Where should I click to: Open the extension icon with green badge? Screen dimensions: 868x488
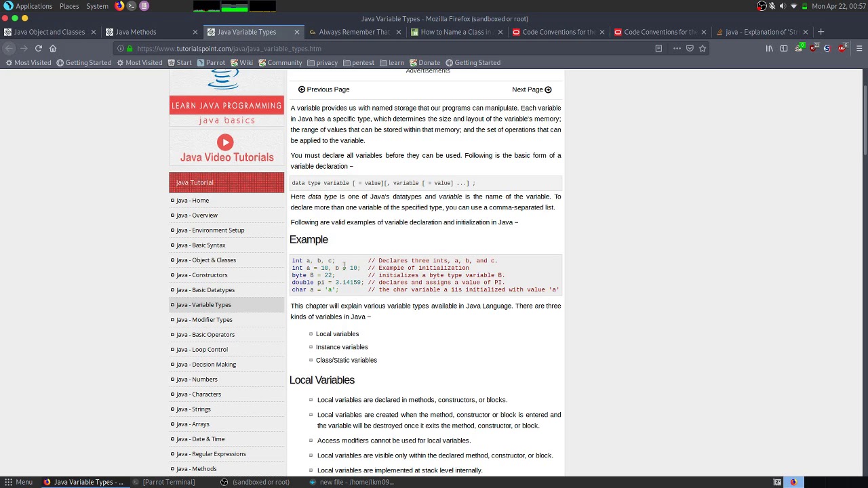[799, 48]
